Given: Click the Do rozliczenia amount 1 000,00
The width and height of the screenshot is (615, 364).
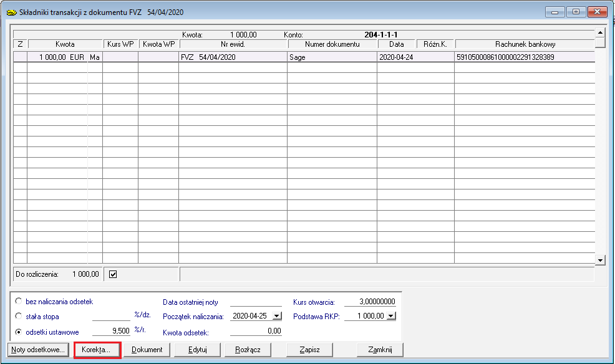Looking at the screenshot, I should (x=85, y=274).
